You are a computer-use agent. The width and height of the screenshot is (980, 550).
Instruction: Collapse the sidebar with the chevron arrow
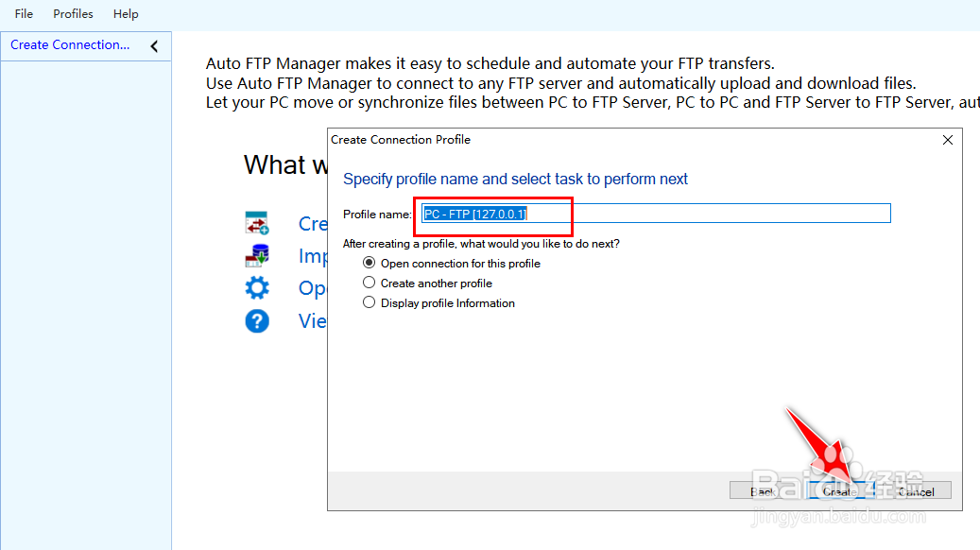[x=154, y=46]
